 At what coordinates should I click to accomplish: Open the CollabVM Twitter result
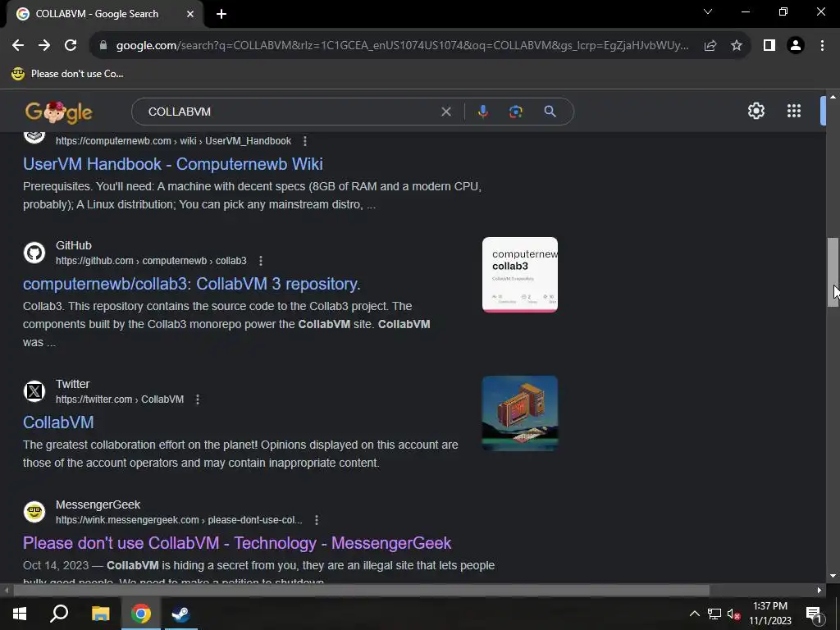[x=58, y=422]
